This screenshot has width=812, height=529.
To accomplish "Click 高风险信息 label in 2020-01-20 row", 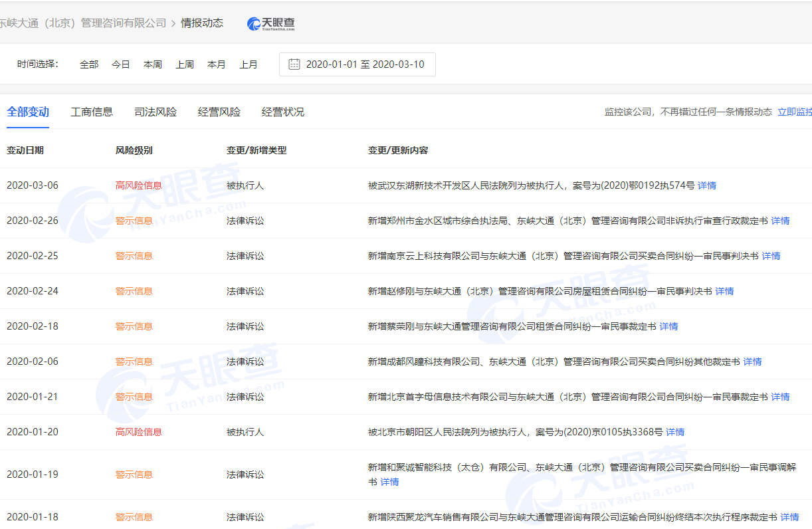I will (x=139, y=432).
